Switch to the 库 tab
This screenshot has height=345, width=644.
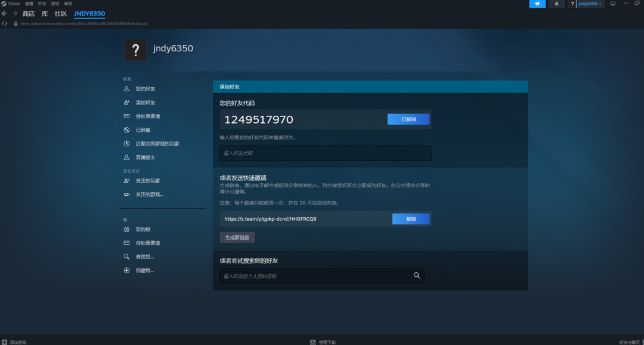click(45, 14)
